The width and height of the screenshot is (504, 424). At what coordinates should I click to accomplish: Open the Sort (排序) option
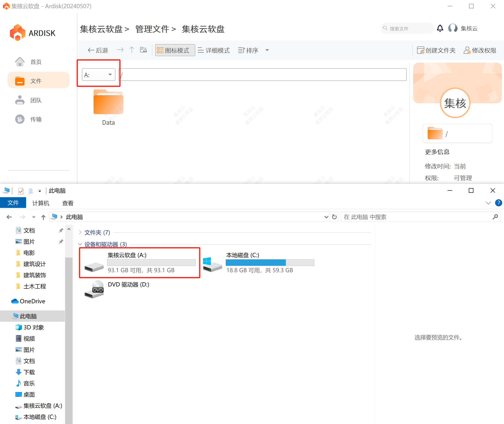[248, 50]
